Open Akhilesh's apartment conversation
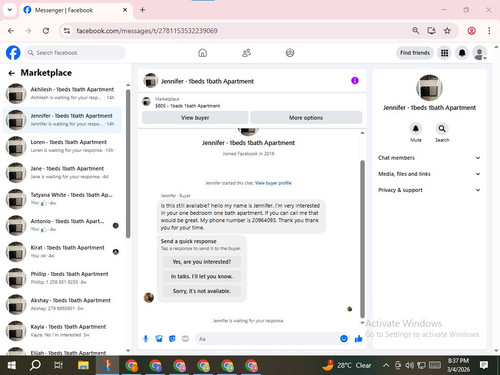Viewport: 500px width, 375px height. click(x=62, y=93)
